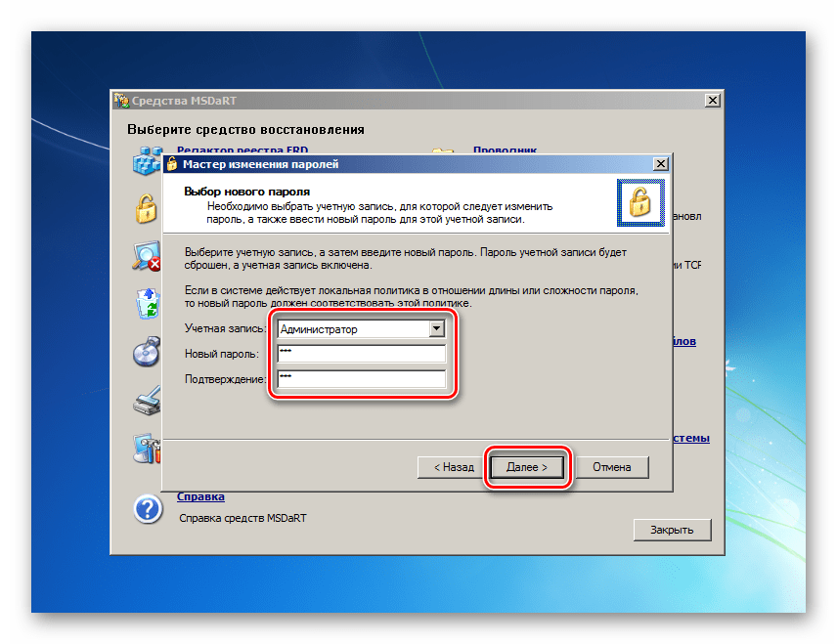The height and width of the screenshot is (644, 837).
Task: Click the Далее button
Action: [526, 467]
